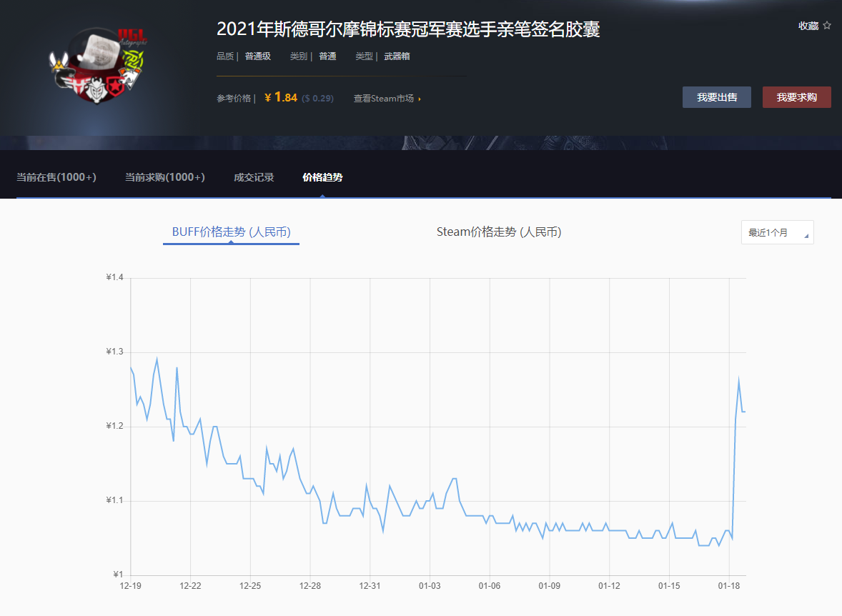The height and width of the screenshot is (616, 842).
Task: Click the price spike peak near 01-18
Action: [739, 379]
